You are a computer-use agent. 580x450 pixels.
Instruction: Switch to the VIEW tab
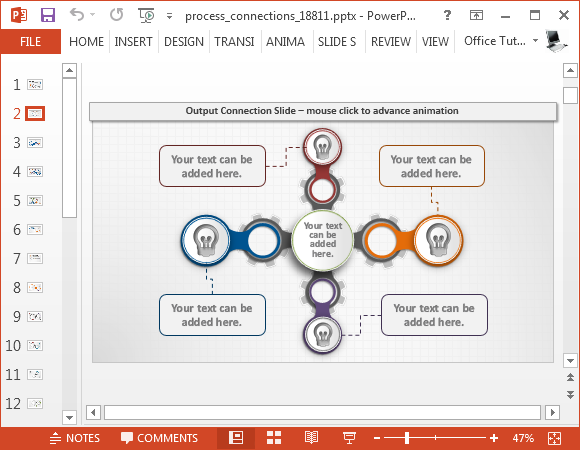[x=435, y=41]
